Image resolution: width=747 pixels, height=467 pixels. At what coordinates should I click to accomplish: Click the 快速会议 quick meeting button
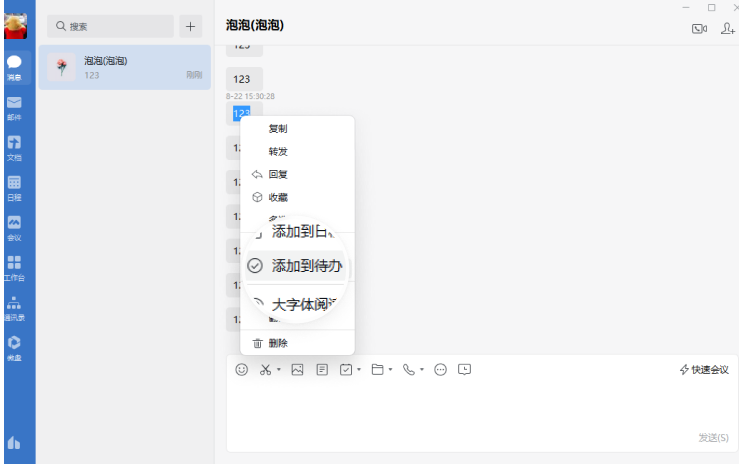(x=704, y=370)
